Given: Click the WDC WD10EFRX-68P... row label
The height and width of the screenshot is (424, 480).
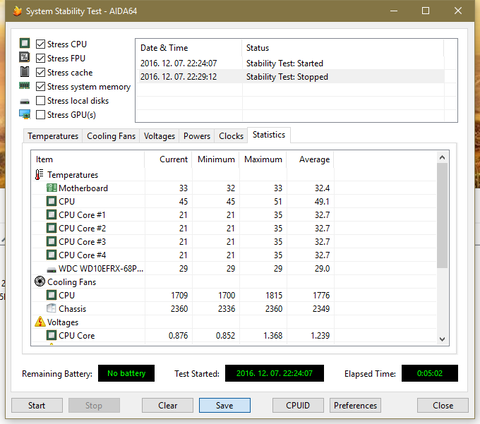Looking at the screenshot, I should (101, 269).
